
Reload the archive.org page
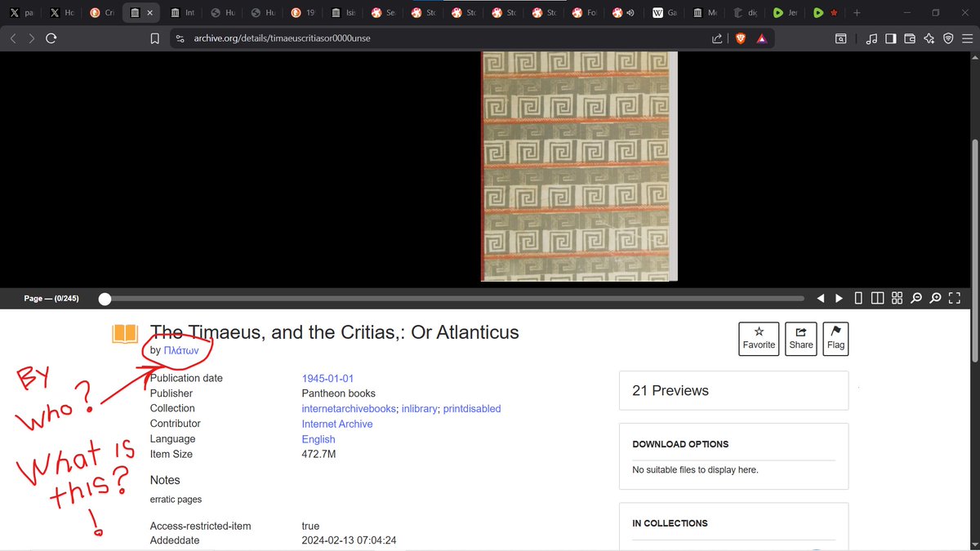click(51, 38)
